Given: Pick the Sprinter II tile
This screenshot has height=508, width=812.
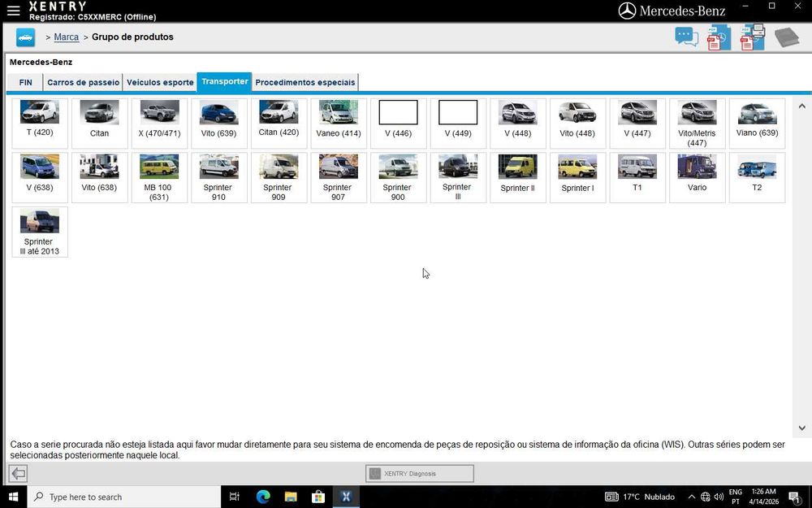Looking at the screenshot, I should pyautogui.click(x=518, y=178).
